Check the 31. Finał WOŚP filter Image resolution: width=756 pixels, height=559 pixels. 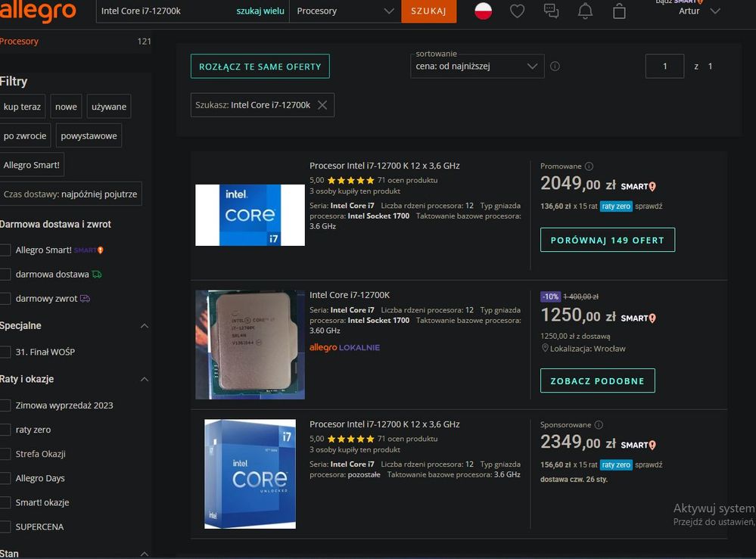(5, 352)
